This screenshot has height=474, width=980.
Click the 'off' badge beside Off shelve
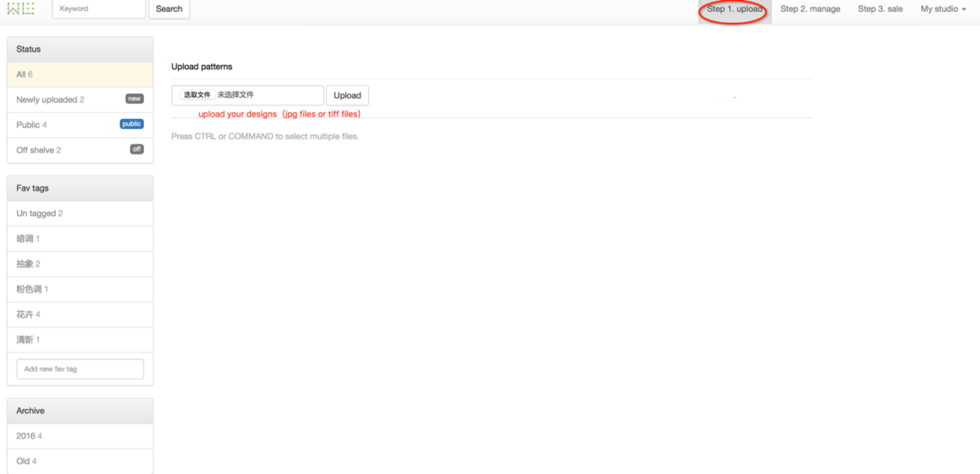pyautogui.click(x=137, y=149)
